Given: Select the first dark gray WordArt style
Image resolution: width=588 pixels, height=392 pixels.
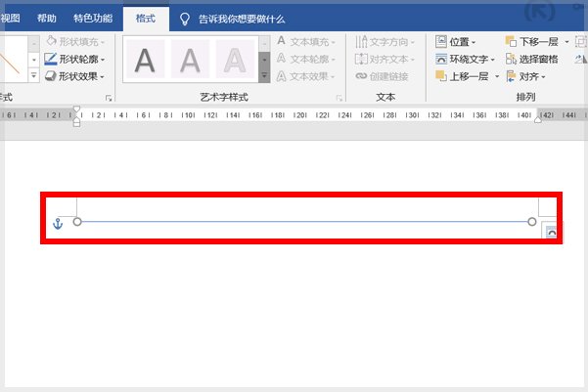Looking at the screenshot, I should tap(145, 60).
